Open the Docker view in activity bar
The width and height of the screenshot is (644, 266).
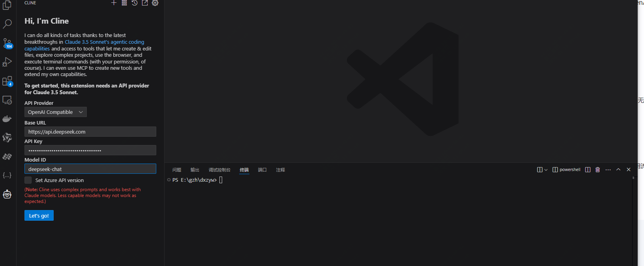[7, 119]
